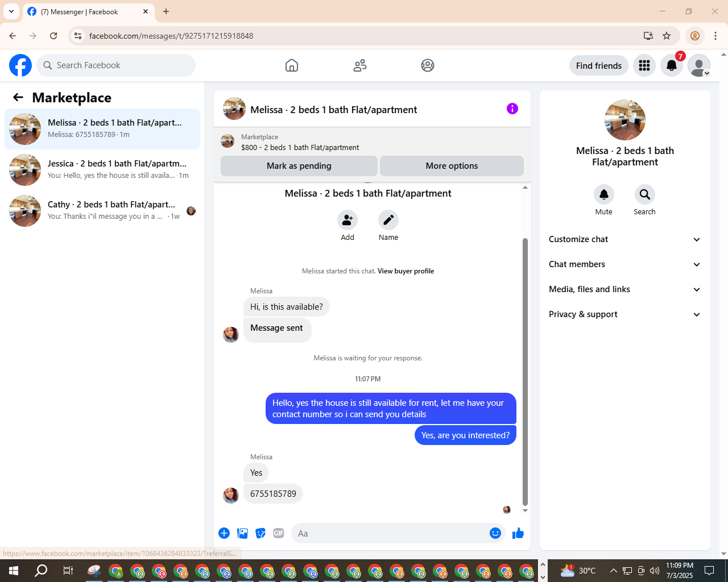Expand the Customize chat section
This screenshot has height=582, width=728.
click(x=625, y=239)
